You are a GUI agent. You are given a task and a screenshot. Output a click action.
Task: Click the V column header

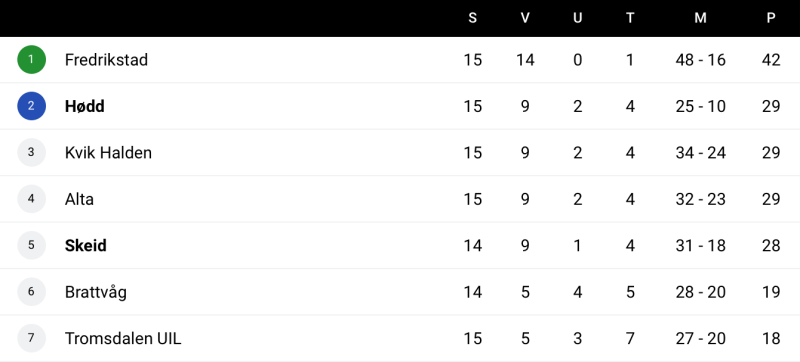[x=525, y=18]
